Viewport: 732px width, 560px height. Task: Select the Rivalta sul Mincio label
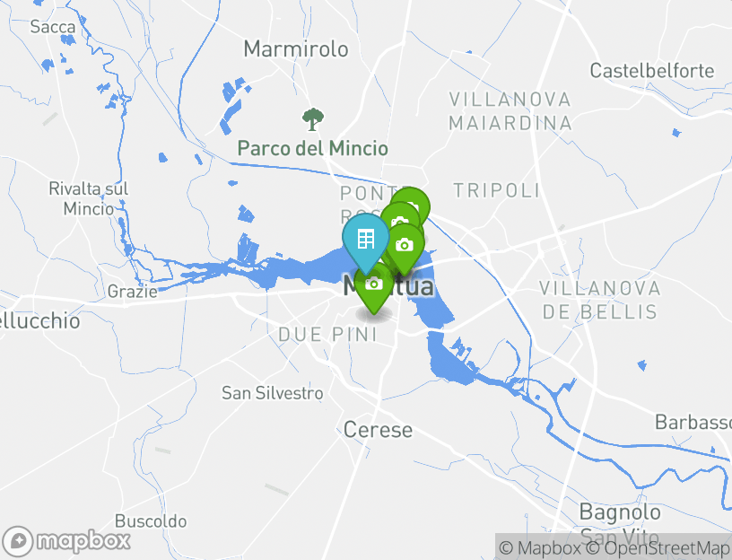[x=88, y=198]
